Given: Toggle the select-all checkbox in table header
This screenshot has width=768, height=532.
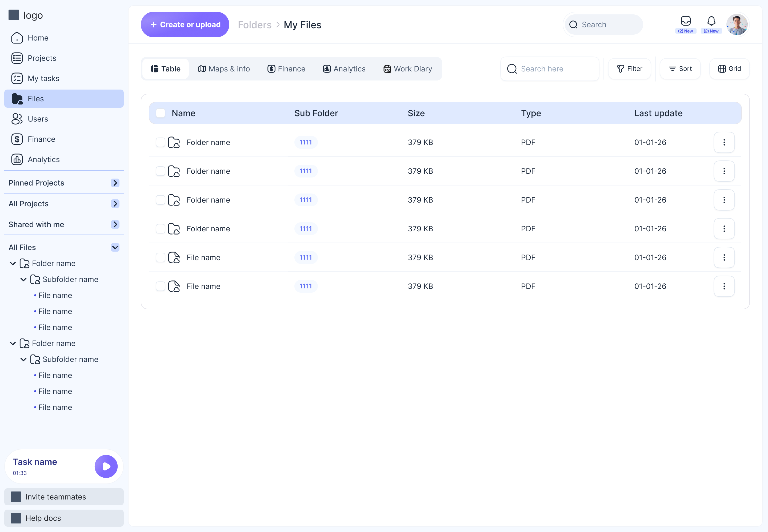Looking at the screenshot, I should pyautogui.click(x=161, y=113).
